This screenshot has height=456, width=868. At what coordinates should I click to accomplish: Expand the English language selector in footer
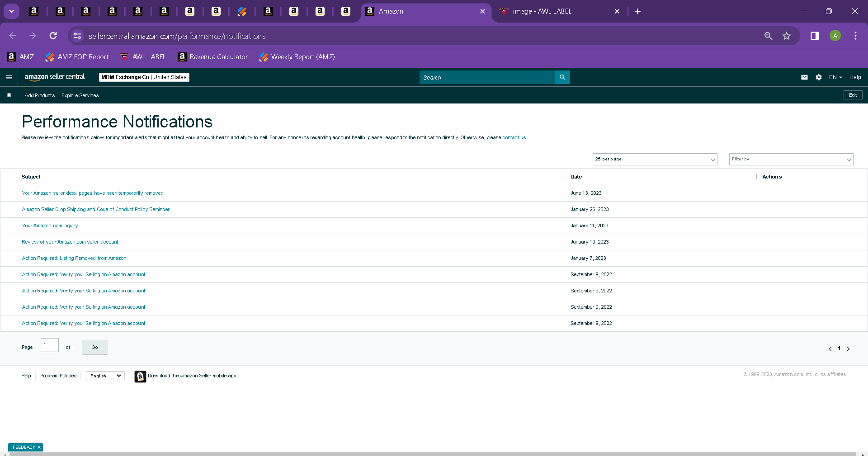(105, 376)
